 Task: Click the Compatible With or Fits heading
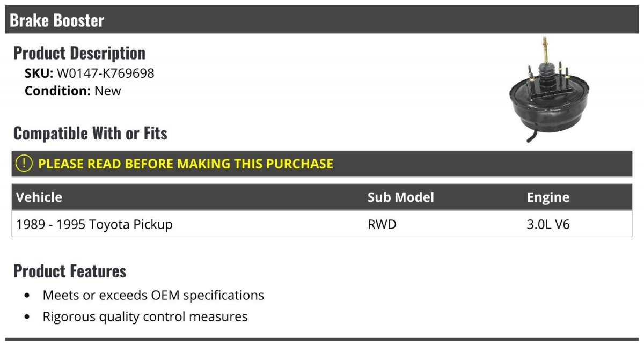click(x=90, y=133)
